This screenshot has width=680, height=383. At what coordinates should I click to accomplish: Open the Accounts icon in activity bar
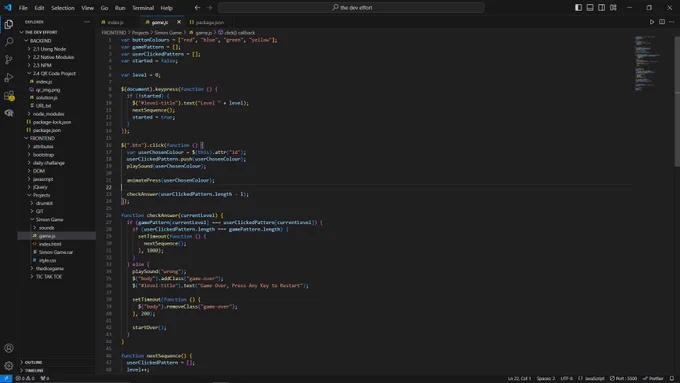click(x=9, y=348)
